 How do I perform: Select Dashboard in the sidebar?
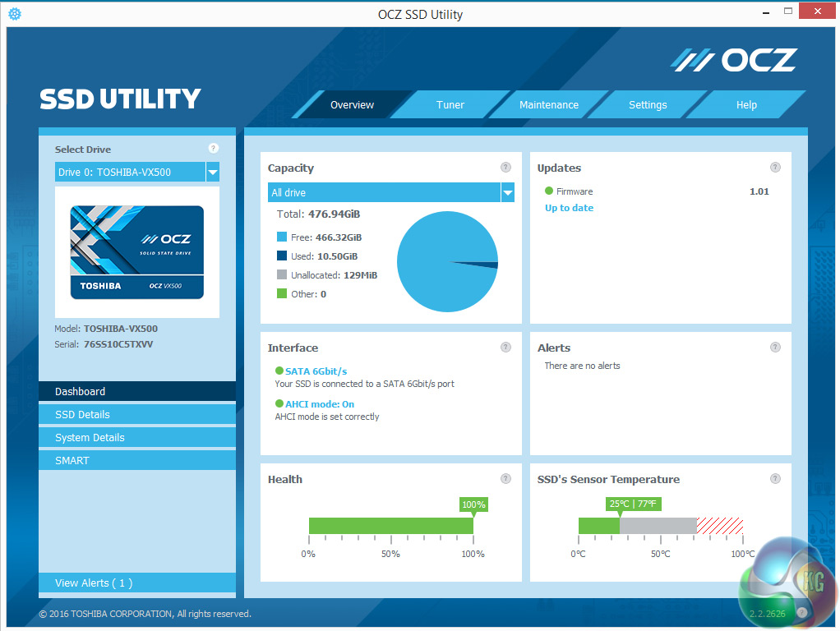click(137, 392)
